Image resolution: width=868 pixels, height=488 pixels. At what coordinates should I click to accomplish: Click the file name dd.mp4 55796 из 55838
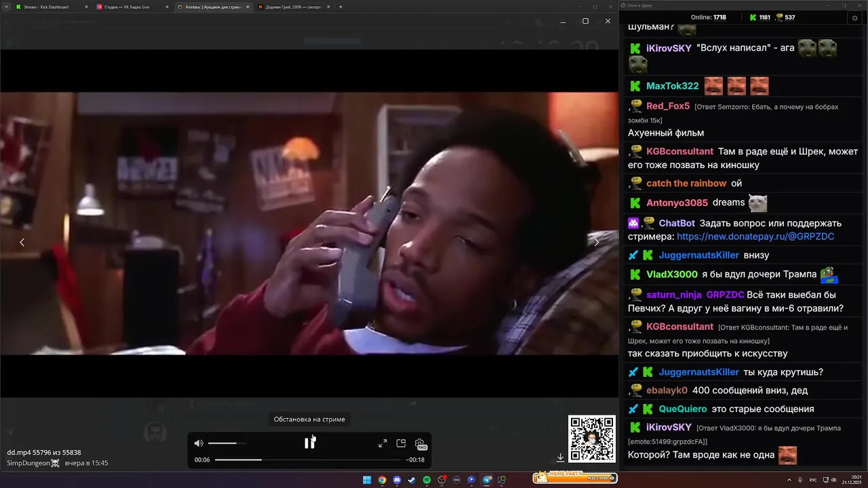coord(44,452)
